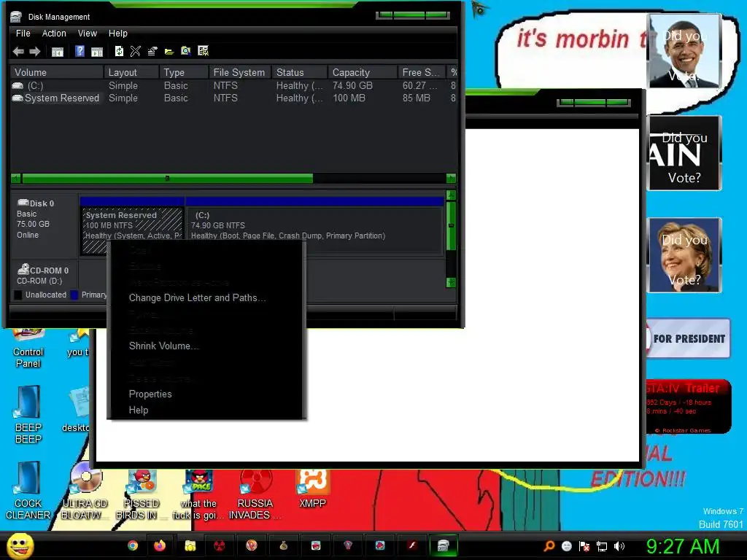The height and width of the screenshot is (560, 747).
Task: Click the 85 MB free space cell
Action: tap(416, 98)
